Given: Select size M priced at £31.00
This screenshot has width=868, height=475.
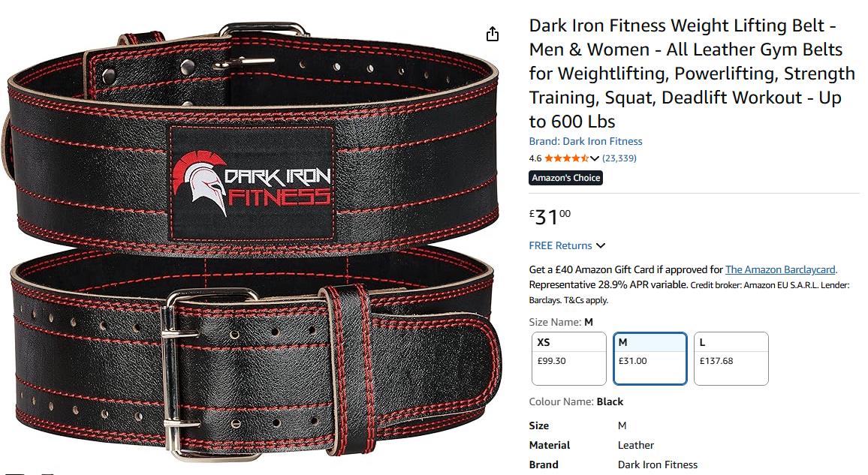Looking at the screenshot, I should click(x=650, y=359).
